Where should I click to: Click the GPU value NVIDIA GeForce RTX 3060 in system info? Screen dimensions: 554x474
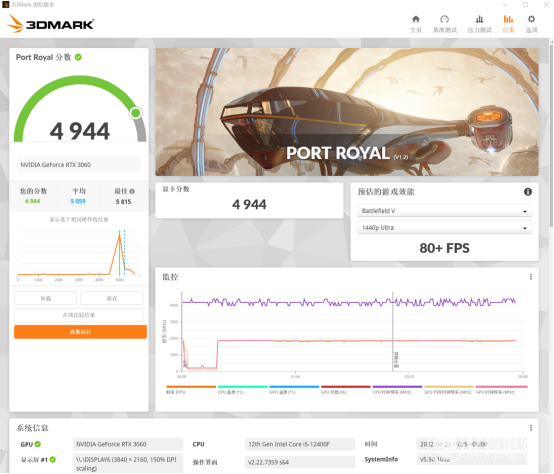click(128, 444)
